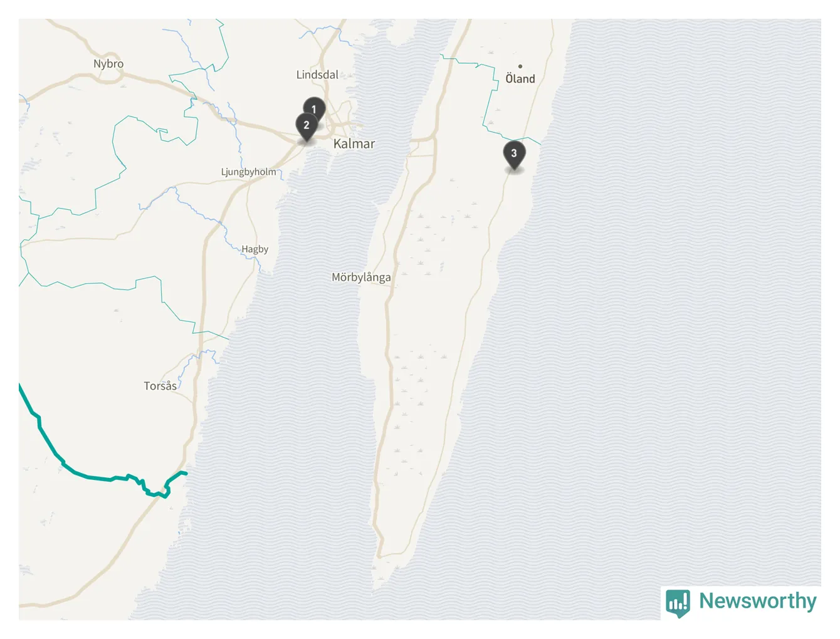The width and height of the screenshot is (840, 639).
Task: Click map marker number 1
Action: tap(315, 108)
